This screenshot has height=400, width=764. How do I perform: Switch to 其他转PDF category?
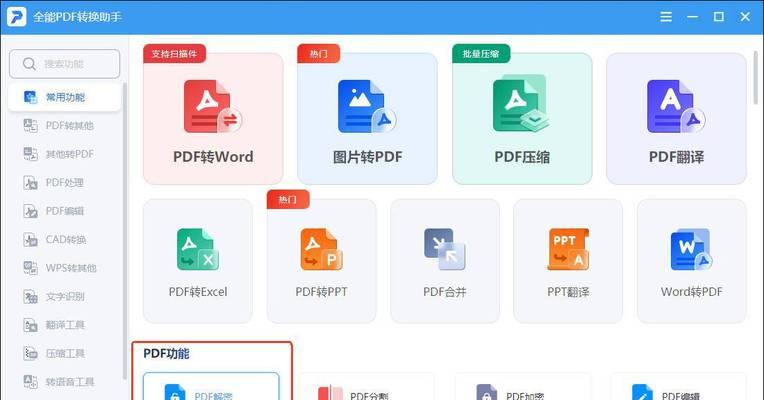pyautogui.click(x=64, y=154)
